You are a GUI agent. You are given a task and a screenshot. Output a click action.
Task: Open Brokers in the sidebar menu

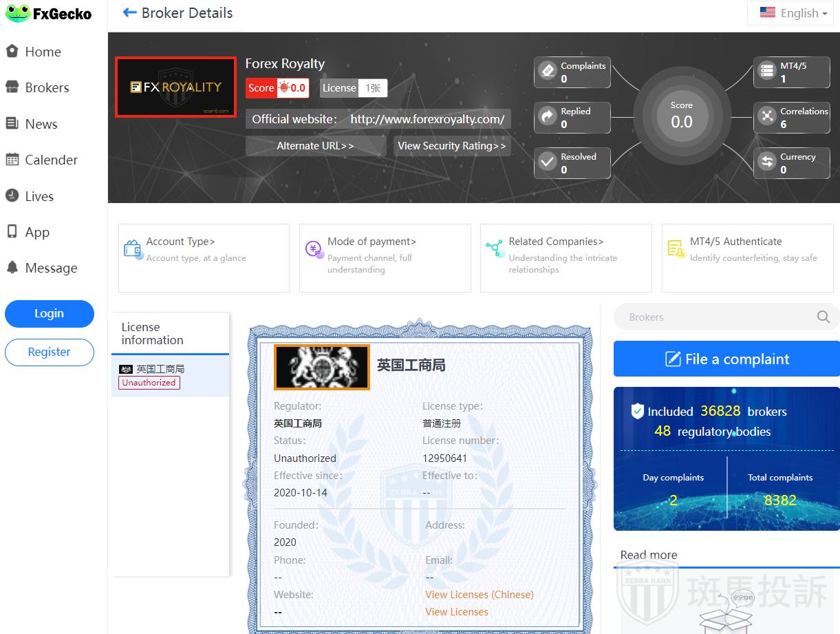47,87
